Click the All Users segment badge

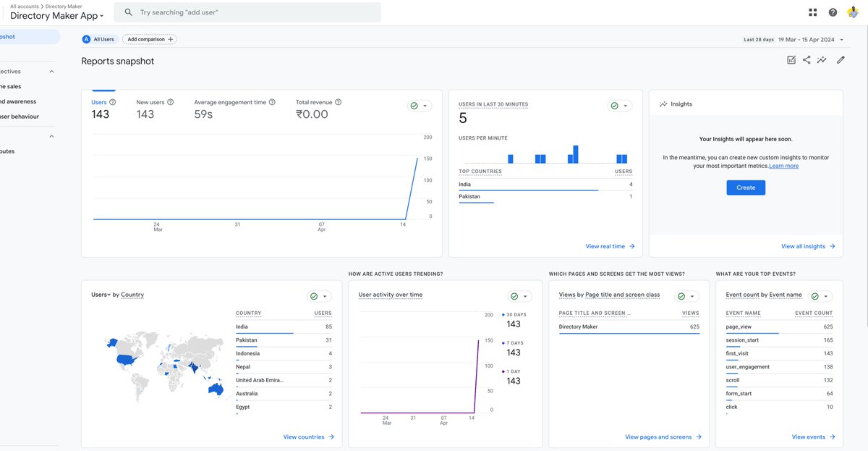[x=98, y=39]
